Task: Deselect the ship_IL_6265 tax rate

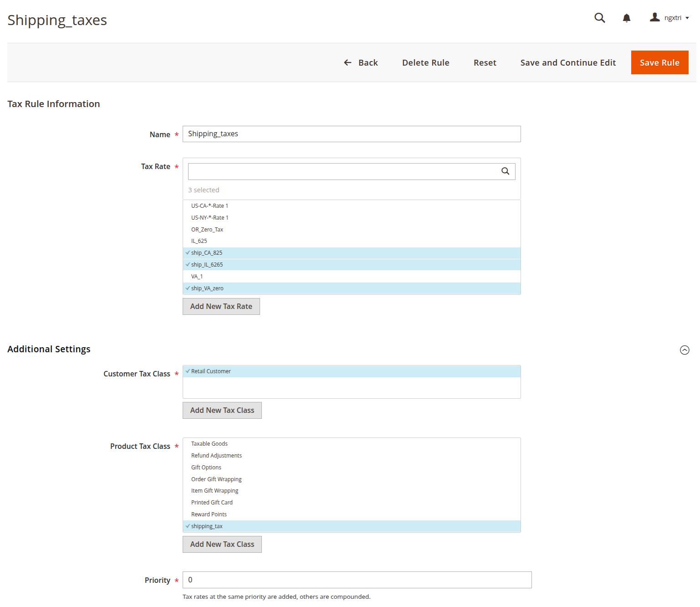Action: point(207,265)
